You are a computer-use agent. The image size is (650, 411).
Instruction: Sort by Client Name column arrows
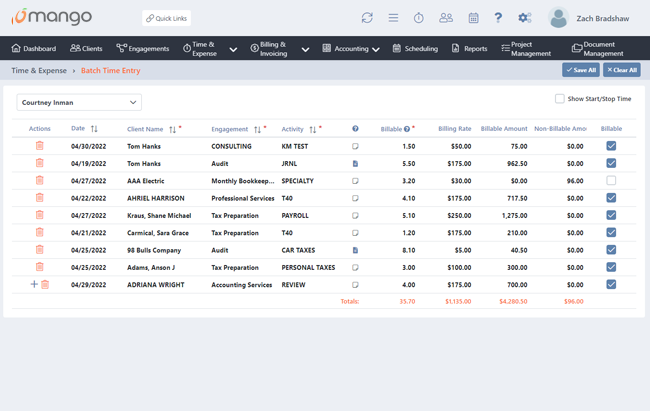click(172, 129)
